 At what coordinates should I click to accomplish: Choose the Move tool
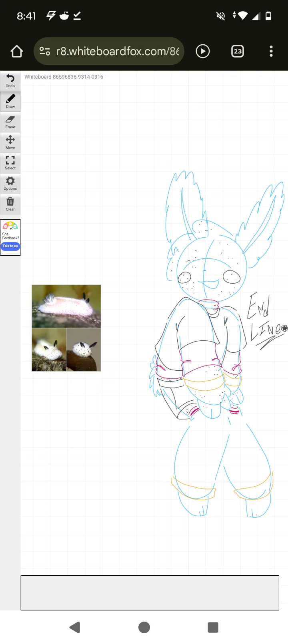point(10,143)
